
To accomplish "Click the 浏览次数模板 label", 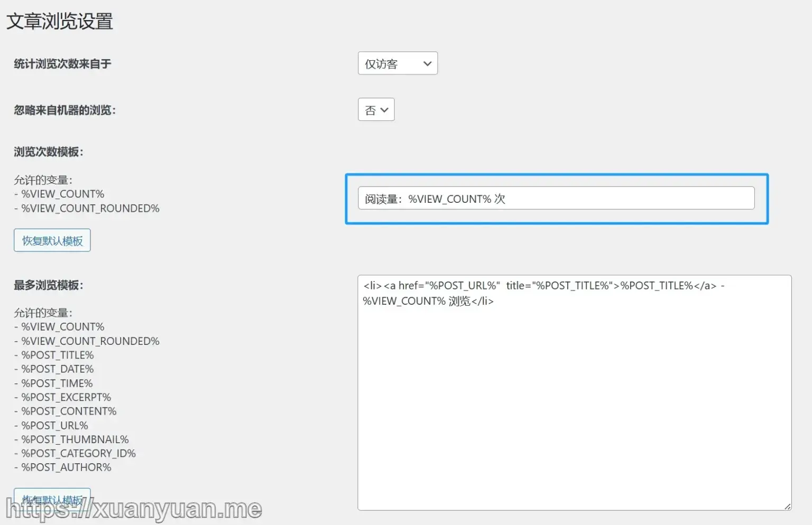I will pyautogui.click(x=49, y=152).
